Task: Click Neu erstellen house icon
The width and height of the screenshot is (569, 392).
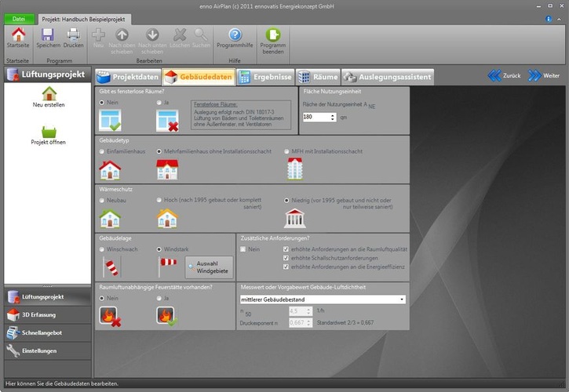Action: [x=49, y=94]
